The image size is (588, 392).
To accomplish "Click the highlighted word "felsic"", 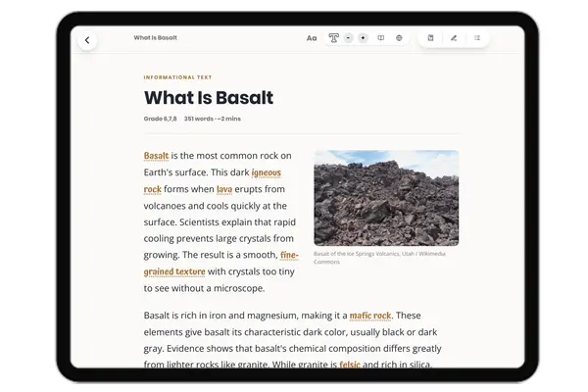I will tap(350, 365).
